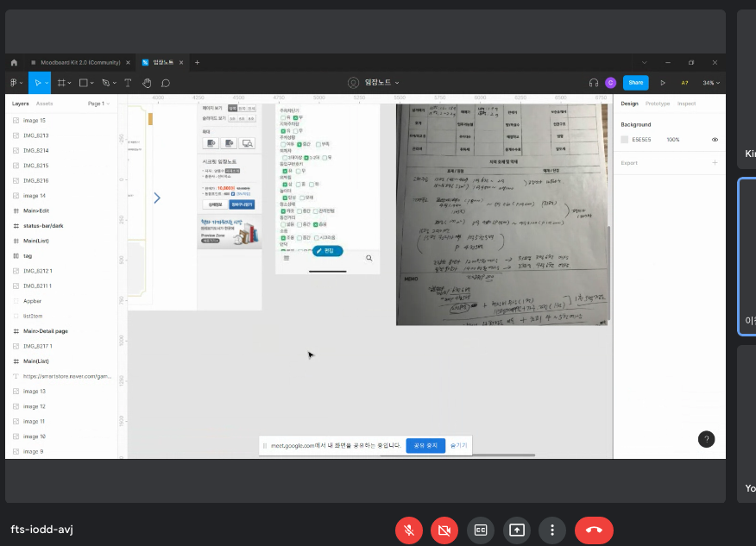Screen dimensions: 756x546
Task: Select the Hand tool
Action: point(147,83)
